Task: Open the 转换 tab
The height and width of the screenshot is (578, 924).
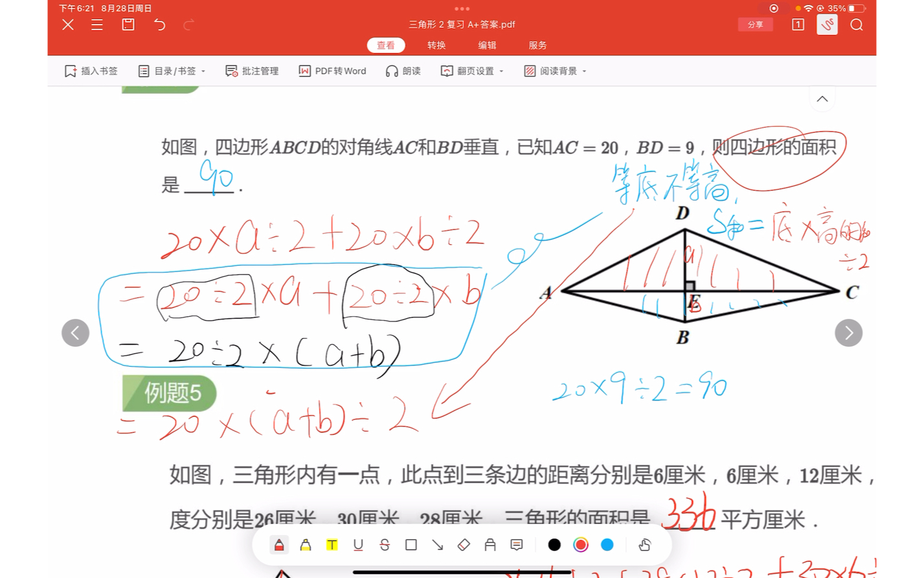Action: coord(436,45)
